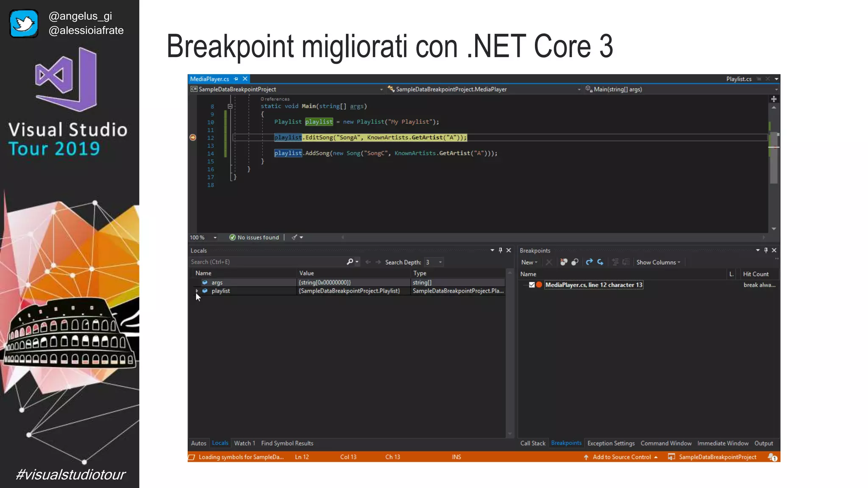Click the Locals find next arrow
Viewport: 868px width, 488px height.
(378, 262)
